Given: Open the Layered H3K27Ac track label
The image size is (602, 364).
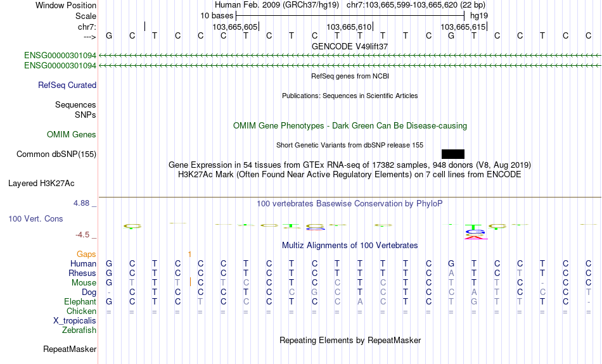Looking at the screenshot, I should point(41,184).
